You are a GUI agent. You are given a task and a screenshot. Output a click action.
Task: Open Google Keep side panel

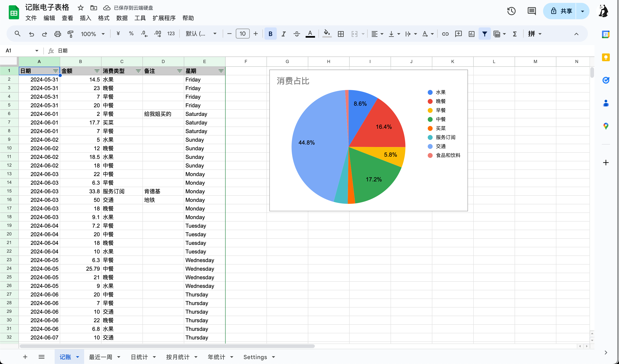pos(606,57)
